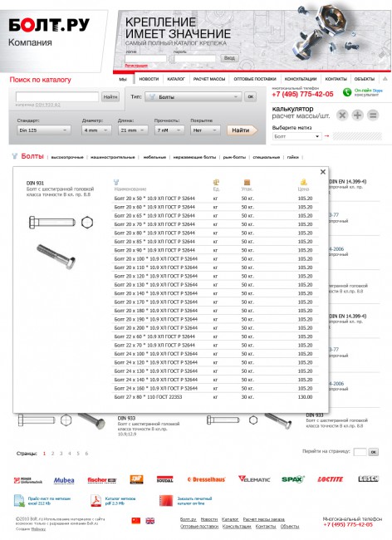Go to results page 6
The height and width of the screenshot is (540, 392).
coord(86,454)
